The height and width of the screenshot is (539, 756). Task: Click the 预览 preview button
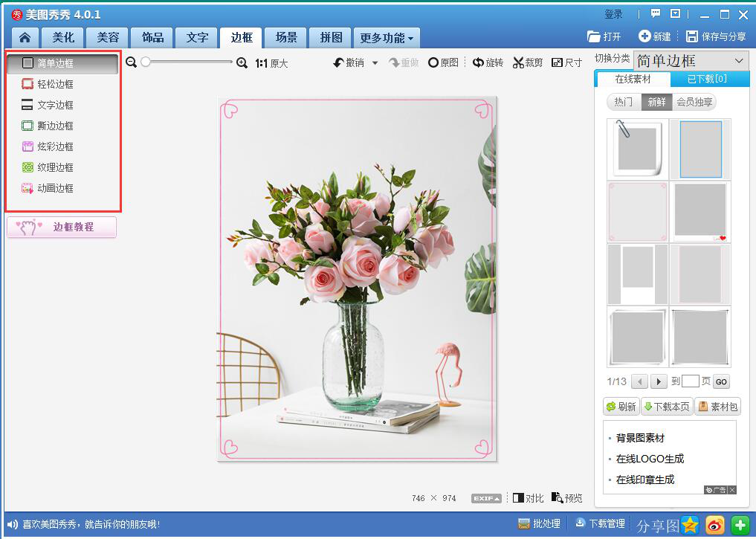click(x=567, y=498)
